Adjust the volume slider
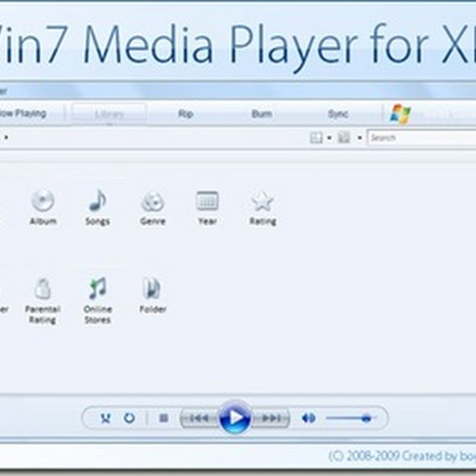This screenshot has width=476, height=476. 352,419
